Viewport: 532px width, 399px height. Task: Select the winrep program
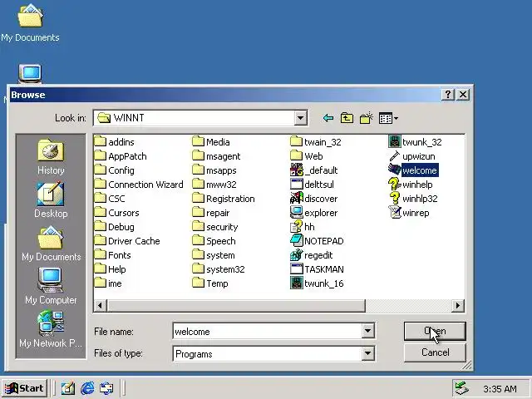409,213
